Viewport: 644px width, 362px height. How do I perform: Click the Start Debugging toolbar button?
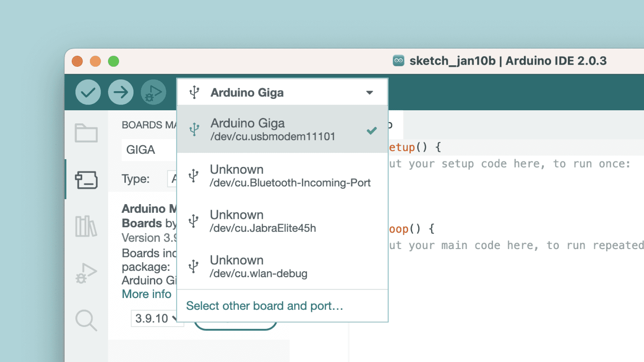153,92
